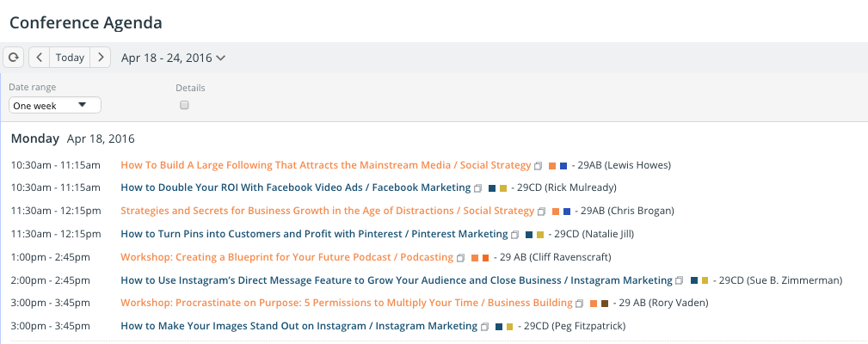Viewport: 868px width, 344px height.
Task: Click copy icon next to Facebook Video Ads session
Action: tap(478, 188)
